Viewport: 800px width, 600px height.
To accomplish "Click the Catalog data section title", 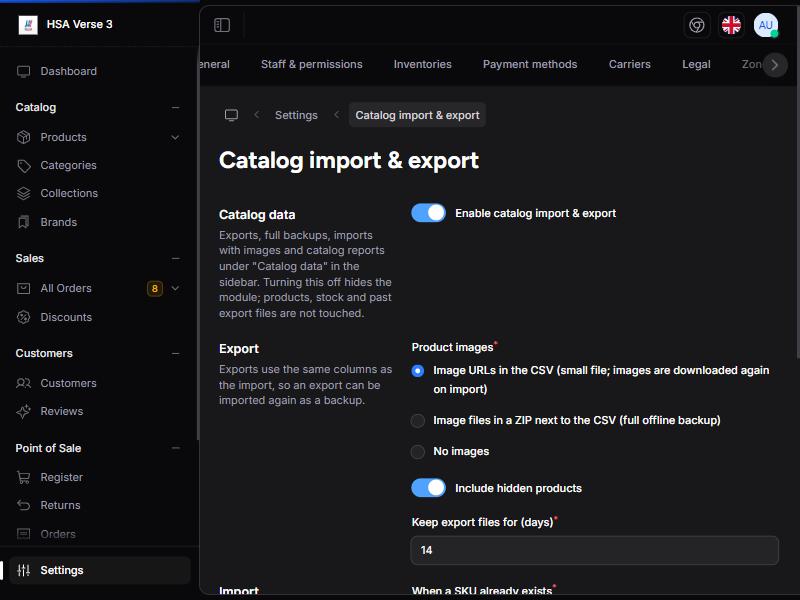I will (257, 215).
